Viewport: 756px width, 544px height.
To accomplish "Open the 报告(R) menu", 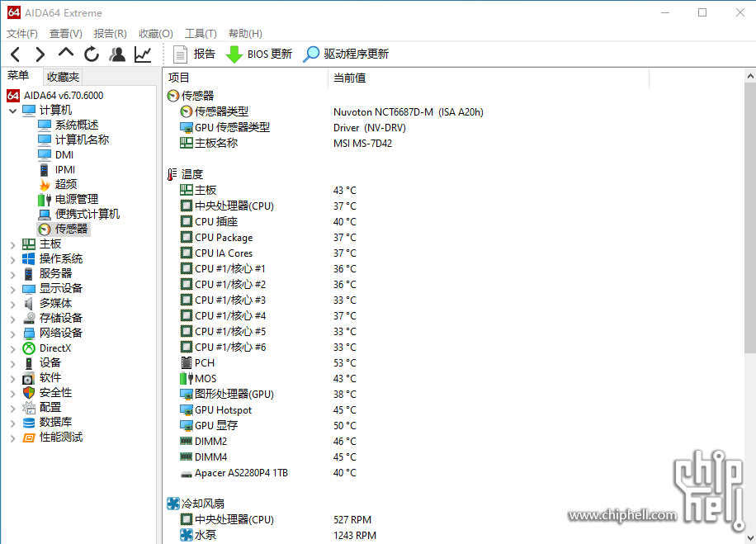I will point(110,33).
